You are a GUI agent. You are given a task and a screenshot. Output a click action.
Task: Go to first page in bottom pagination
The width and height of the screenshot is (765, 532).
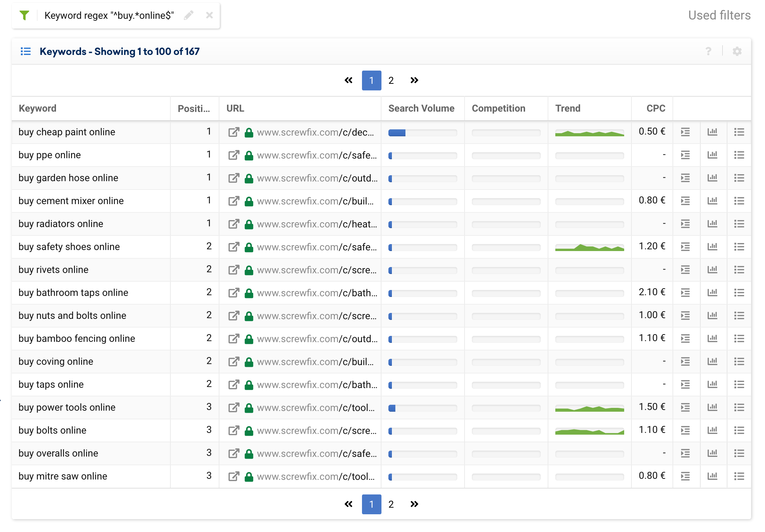(348, 504)
